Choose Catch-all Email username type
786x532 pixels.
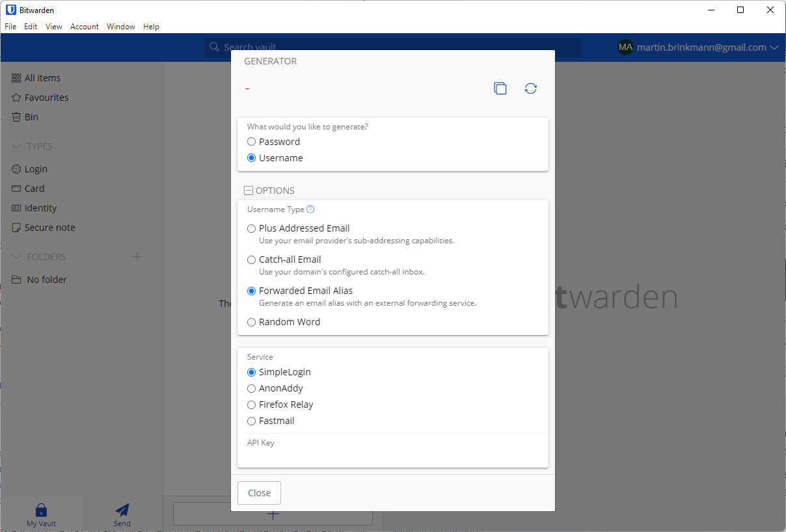pos(251,259)
